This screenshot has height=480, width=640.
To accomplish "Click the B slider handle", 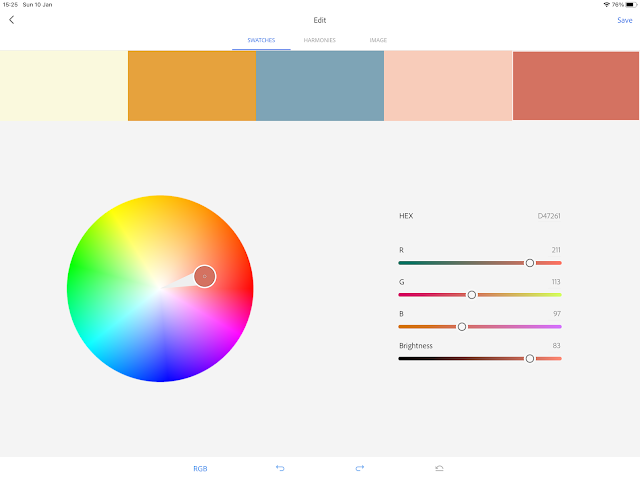I will click(x=462, y=327).
